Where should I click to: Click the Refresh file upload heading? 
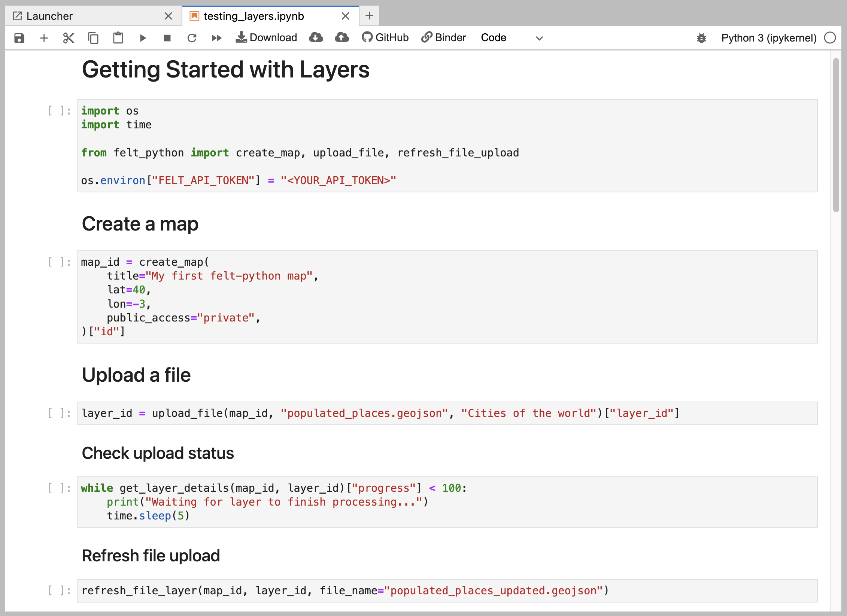pyautogui.click(x=151, y=556)
